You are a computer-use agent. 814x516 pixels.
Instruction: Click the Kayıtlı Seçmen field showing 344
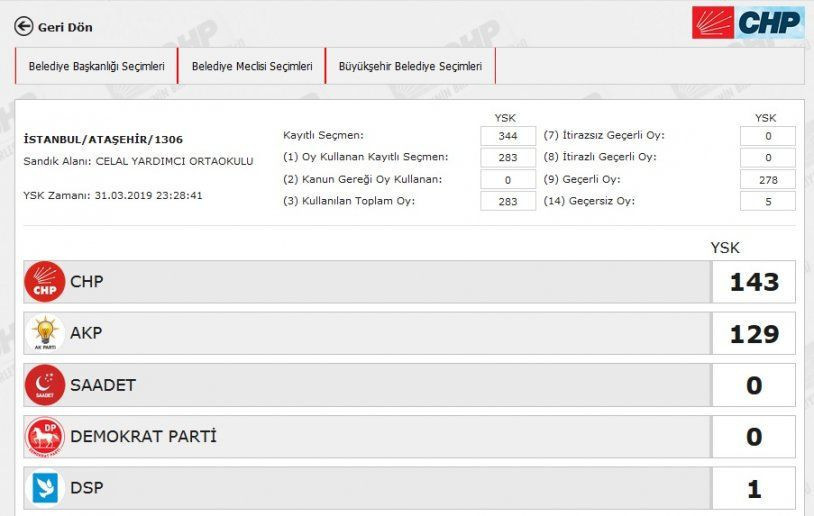tap(508, 136)
